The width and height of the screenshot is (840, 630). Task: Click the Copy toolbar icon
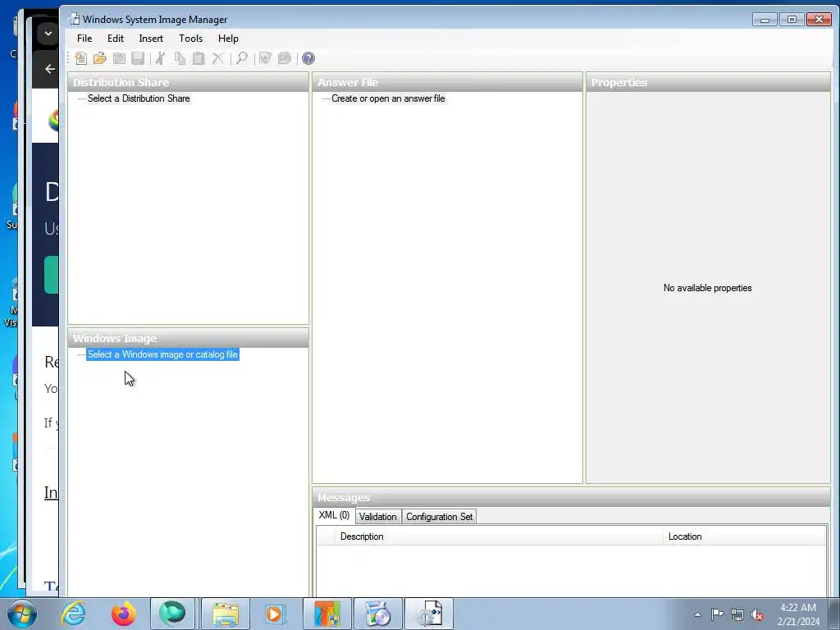(180, 58)
